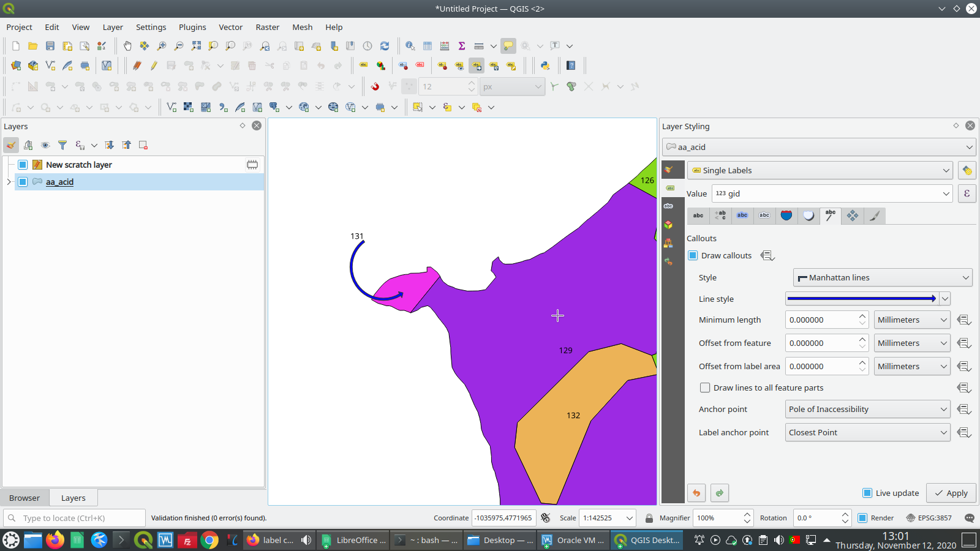Open the Temporal Controller clock icon
This screenshot has width=980, height=551.
[x=367, y=46]
